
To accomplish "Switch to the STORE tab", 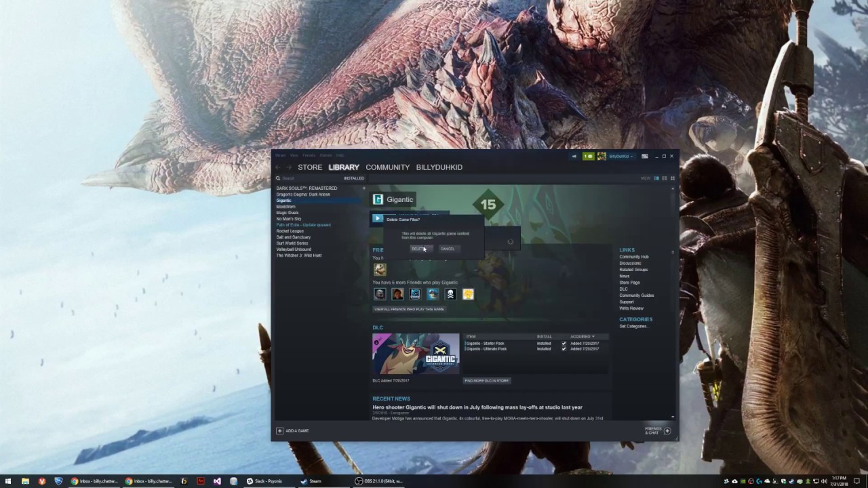I will [x=310, y=167].
